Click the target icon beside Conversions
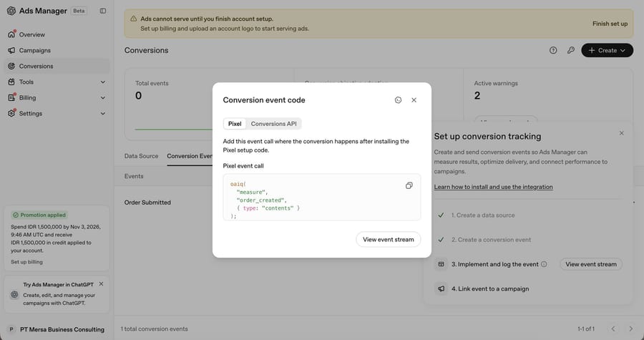 (x=11, y=66)
